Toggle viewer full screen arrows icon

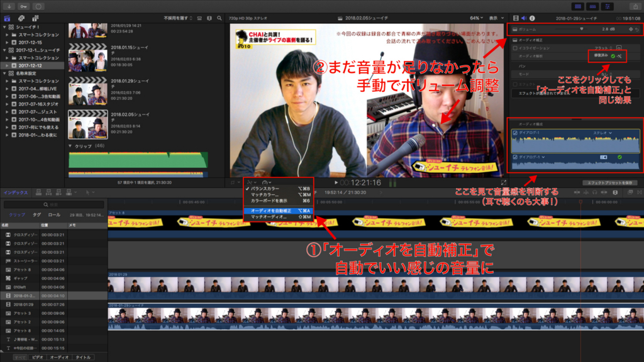(x=504, y=182)
